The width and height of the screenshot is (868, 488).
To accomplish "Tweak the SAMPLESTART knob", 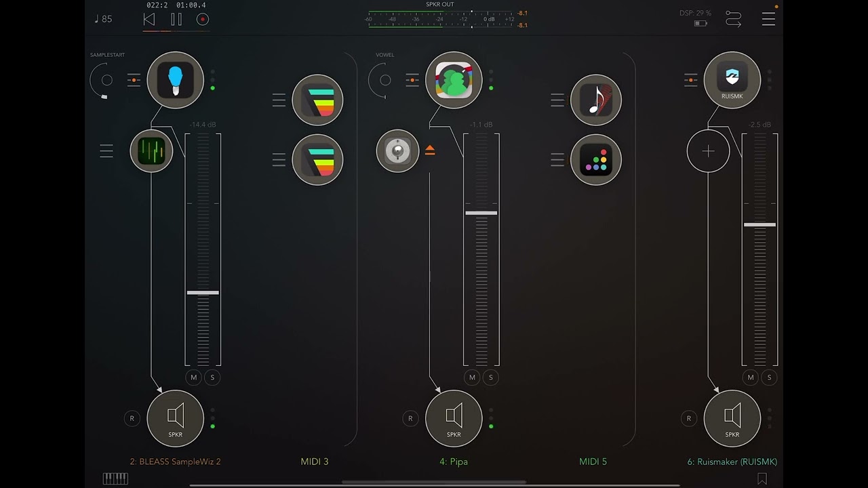I will point(106,80).
